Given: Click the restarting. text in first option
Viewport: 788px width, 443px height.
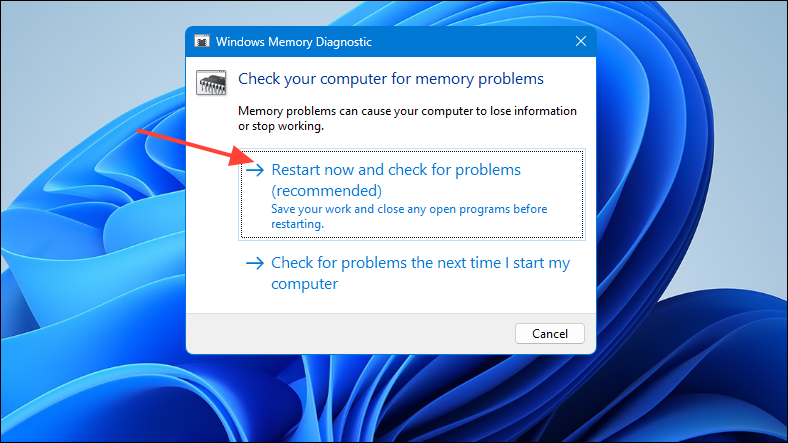Looking at the screenshot, I should pyautogui.click(x=298, y=224).
